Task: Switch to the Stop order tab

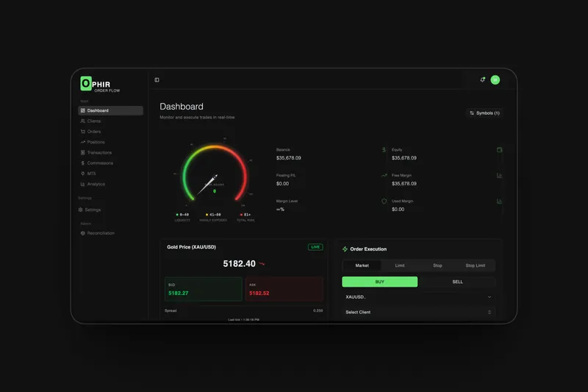Action: (x=437, y=266)
